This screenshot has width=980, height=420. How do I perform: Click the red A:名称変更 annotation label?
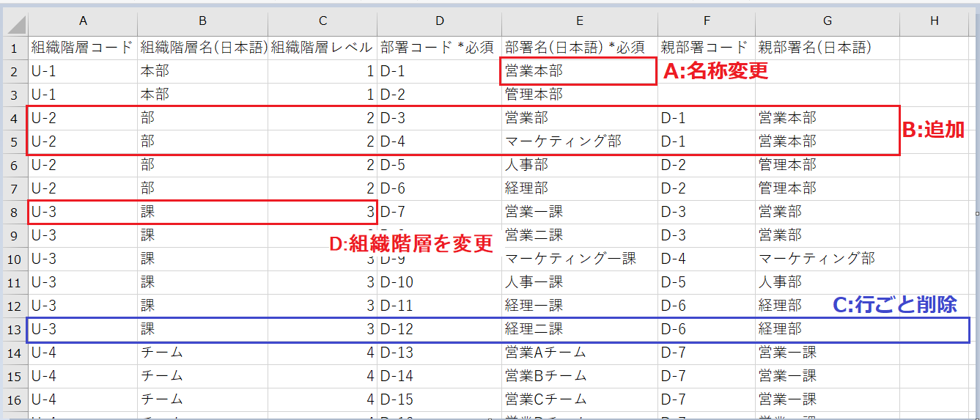[715, 72]
